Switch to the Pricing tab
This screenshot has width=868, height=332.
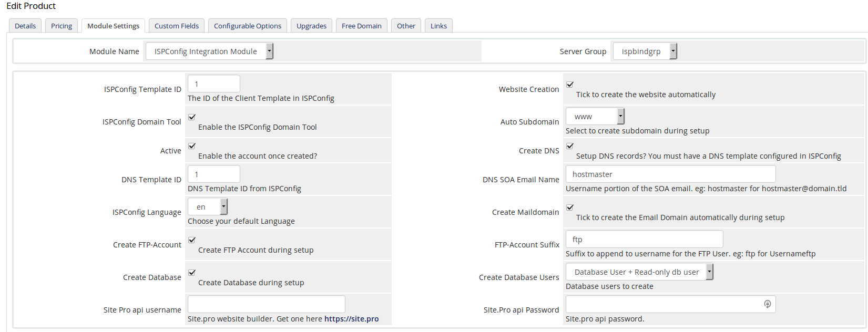(62, 26)
